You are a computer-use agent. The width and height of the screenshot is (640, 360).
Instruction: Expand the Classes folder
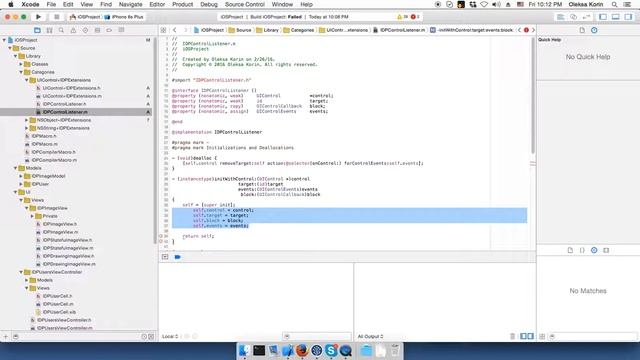pyautogui.click(x=21, y=64)
